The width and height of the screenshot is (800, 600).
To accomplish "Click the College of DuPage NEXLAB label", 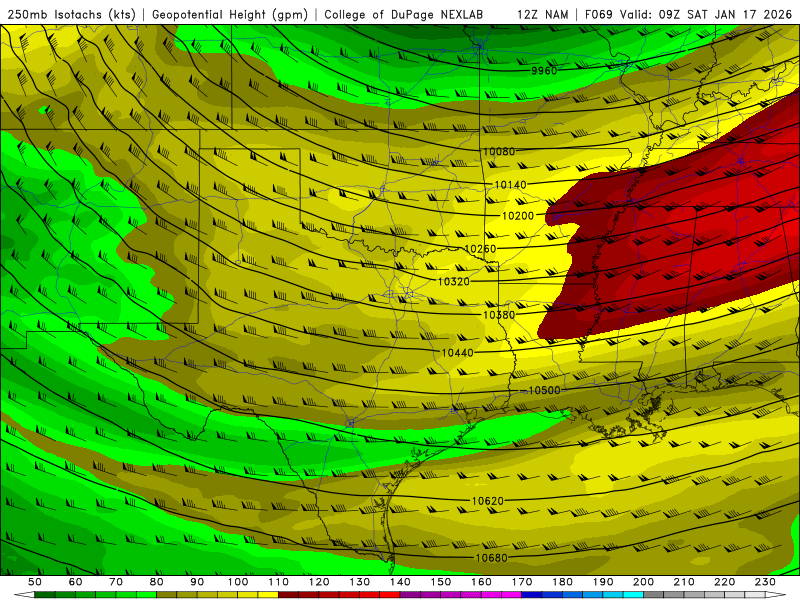I will (404, 14).
